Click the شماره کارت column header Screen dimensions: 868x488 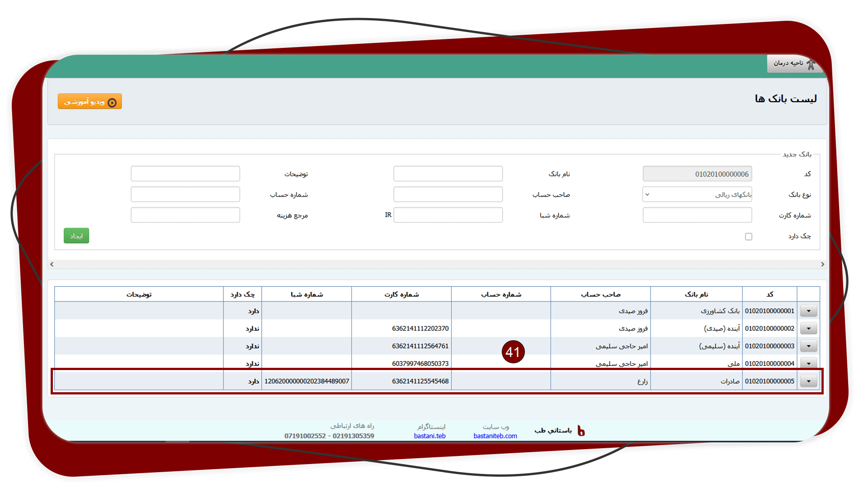click(401, 295)
